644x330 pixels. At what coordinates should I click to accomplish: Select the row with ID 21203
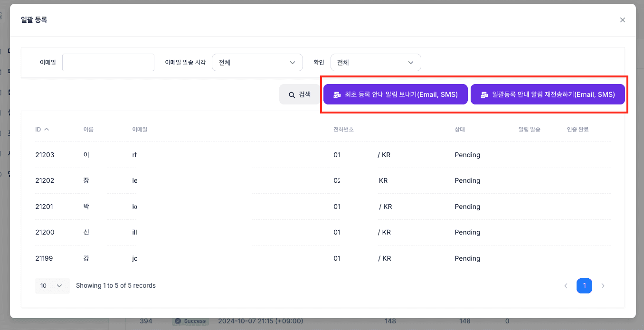pyautogui.click(x=323, y=155)
